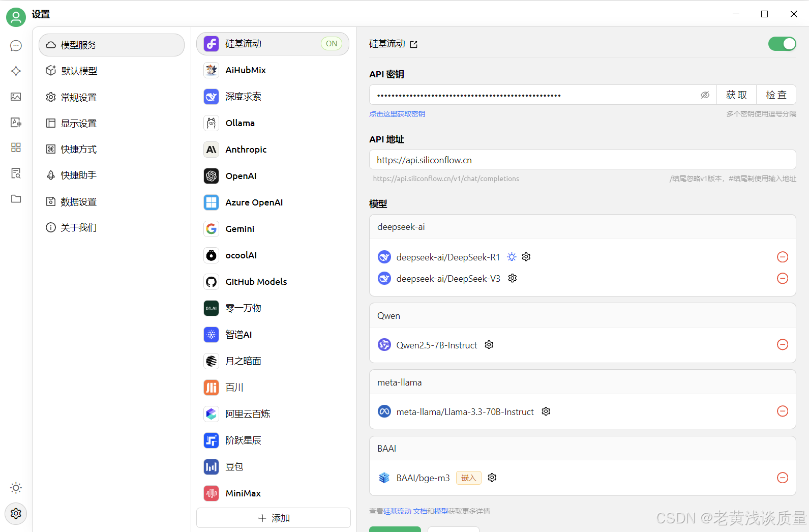Open settings gear for Llama-3.3-70B-Instruct
Viewport: 809px width, 532px height.
[x=546, y=411]
